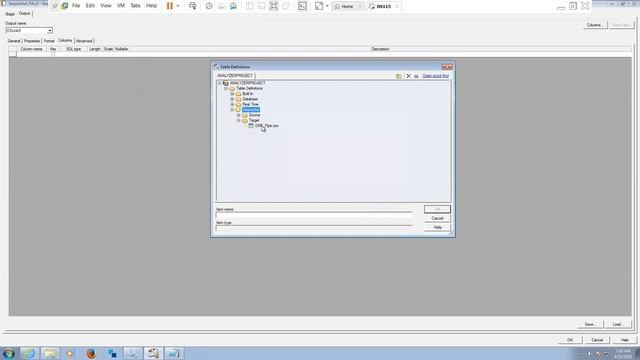Click OK at bottom of stage window
The height and width of the screenshot is (360, 640).
tap(570, 340)
